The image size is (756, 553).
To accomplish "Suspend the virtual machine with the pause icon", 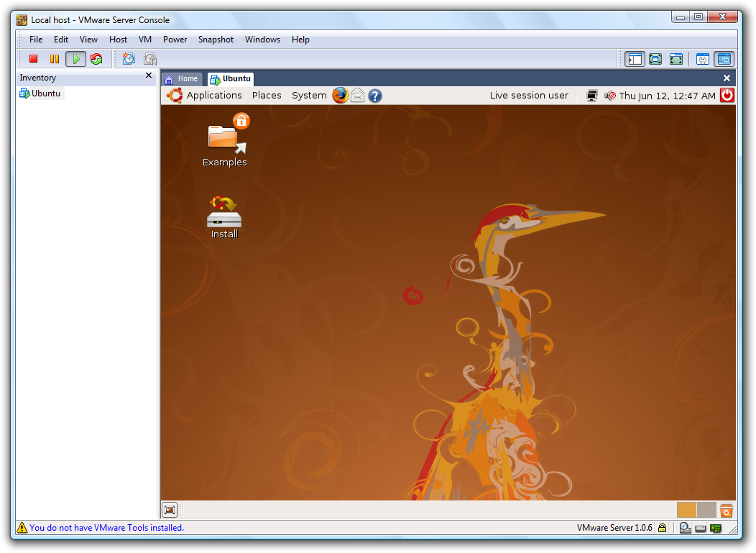I will point(55,59).
